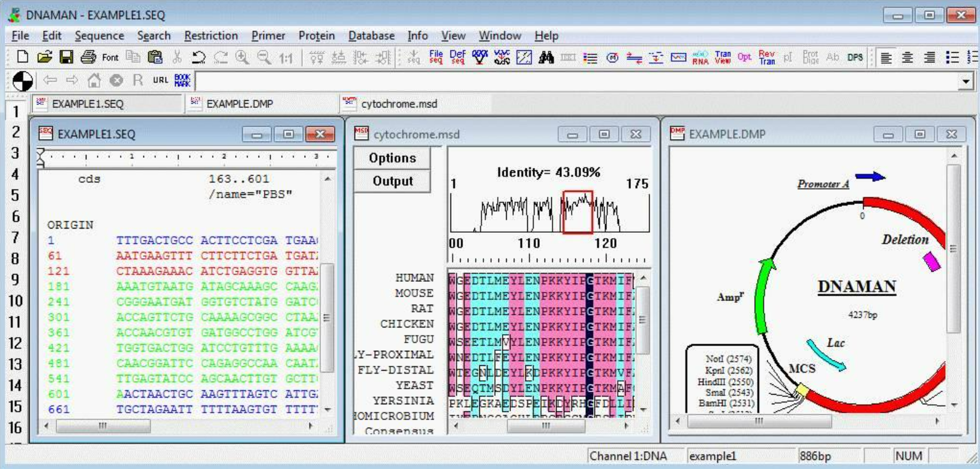Open the address bar dropdown arrow

965,81
